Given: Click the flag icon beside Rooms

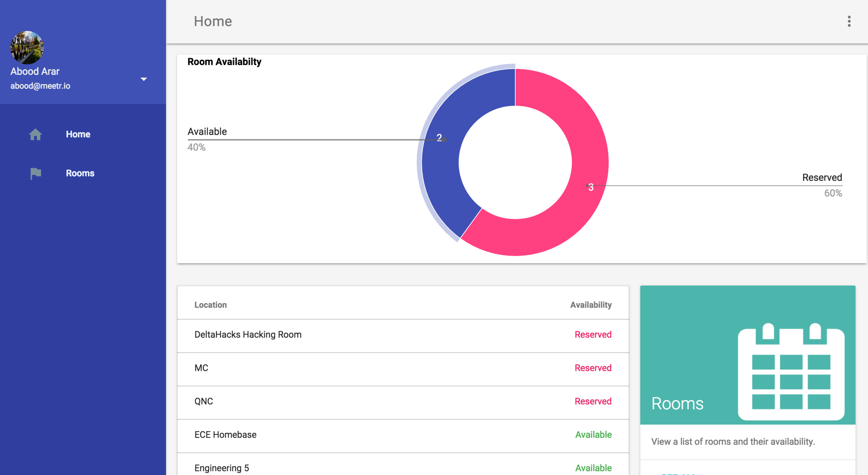Looking at the screenshot, I should (x=35, y=173).
